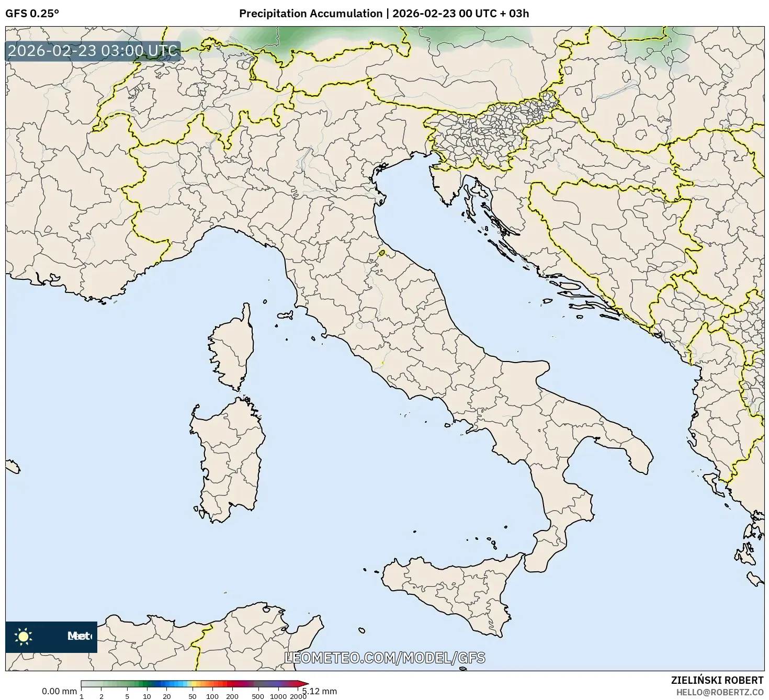The width and height of the screenshot is (769, 700).
Task: Click the sun logo icon
Action: [23, 636]
